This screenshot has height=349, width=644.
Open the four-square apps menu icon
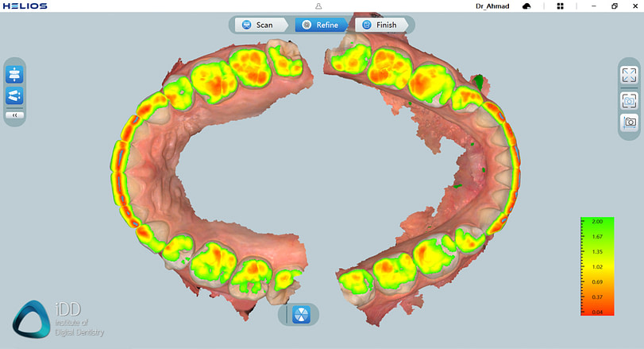pyautogui.click(x=560, y=6)
